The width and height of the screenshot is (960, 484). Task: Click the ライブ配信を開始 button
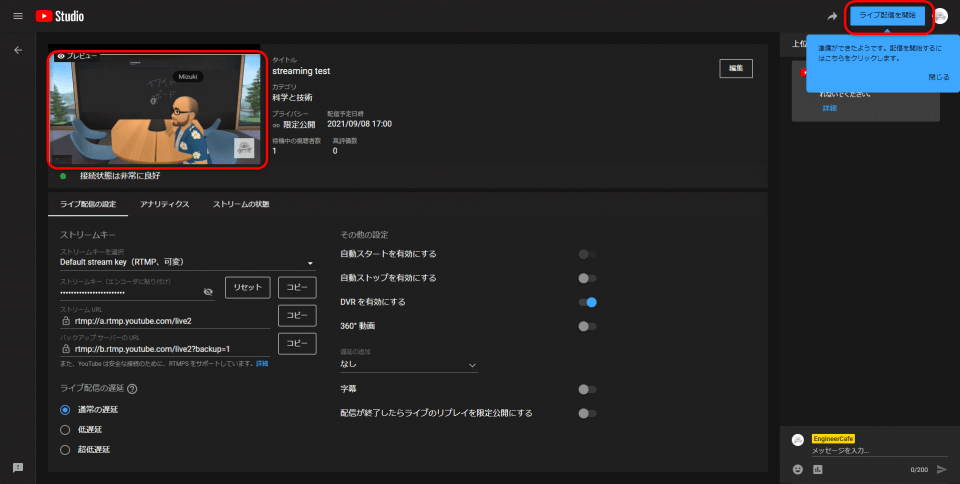pos(887,16)
